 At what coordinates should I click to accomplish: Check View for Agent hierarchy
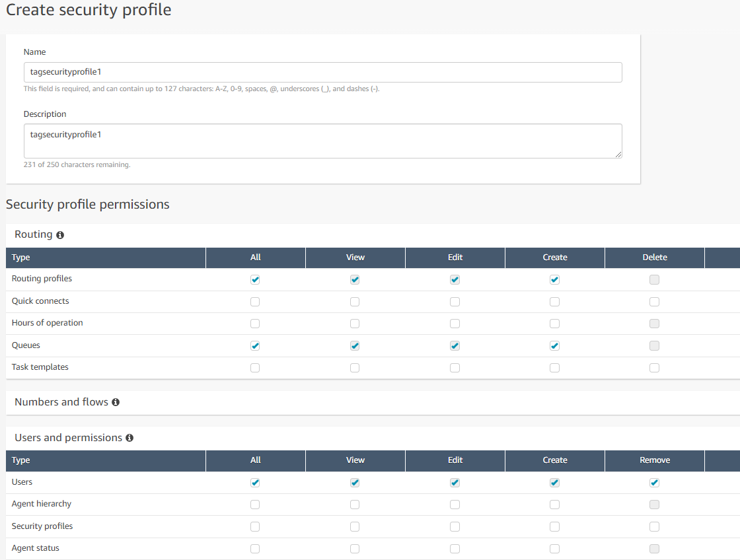[x=355, y=505]
